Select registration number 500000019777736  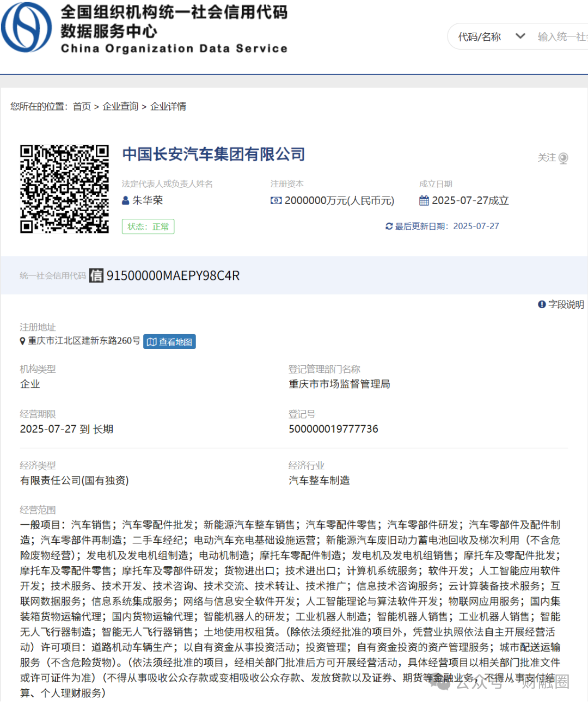[333, 429]
